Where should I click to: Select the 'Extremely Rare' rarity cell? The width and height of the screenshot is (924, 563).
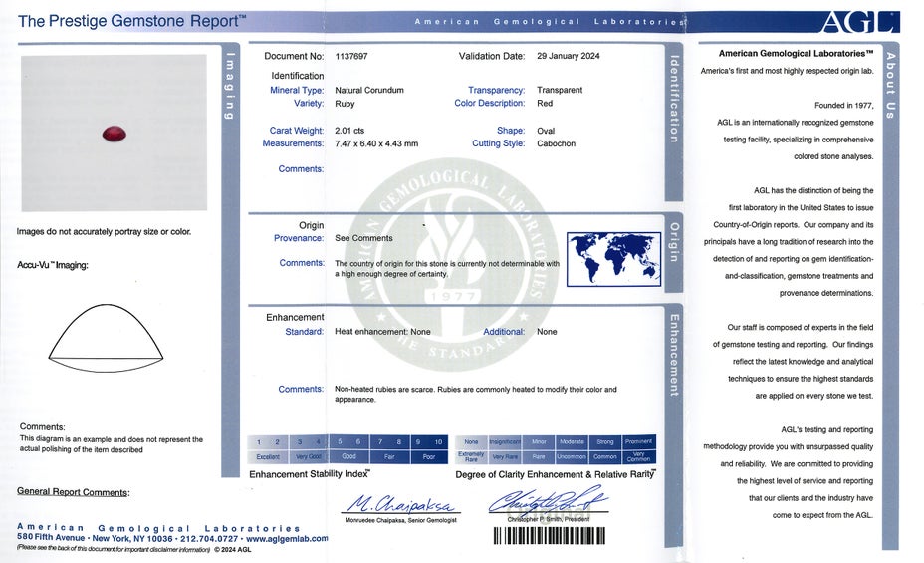(471, 457)
